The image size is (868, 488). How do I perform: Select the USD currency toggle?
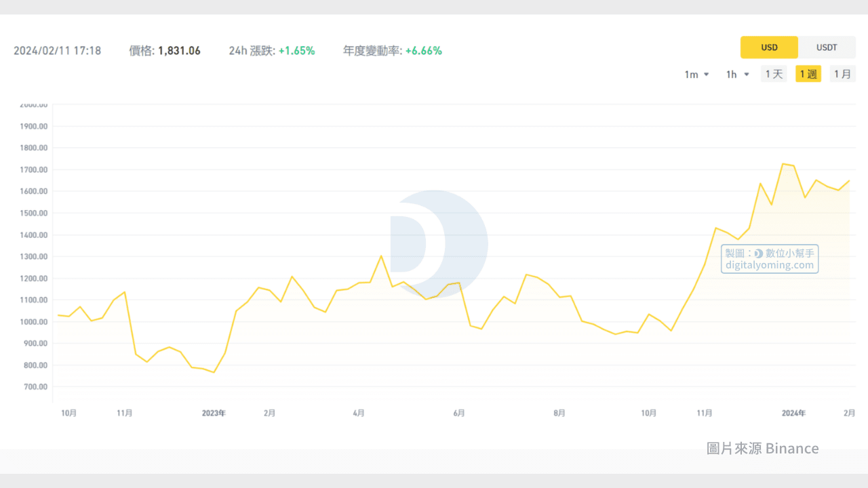tap(769, 47)
